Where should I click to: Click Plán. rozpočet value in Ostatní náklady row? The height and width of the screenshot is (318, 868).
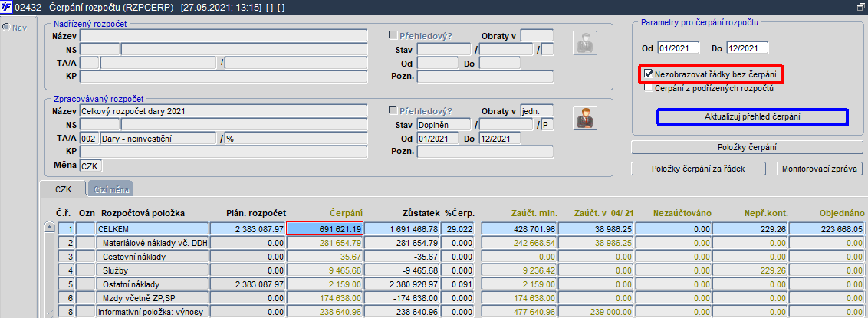(x=248, y=284)
